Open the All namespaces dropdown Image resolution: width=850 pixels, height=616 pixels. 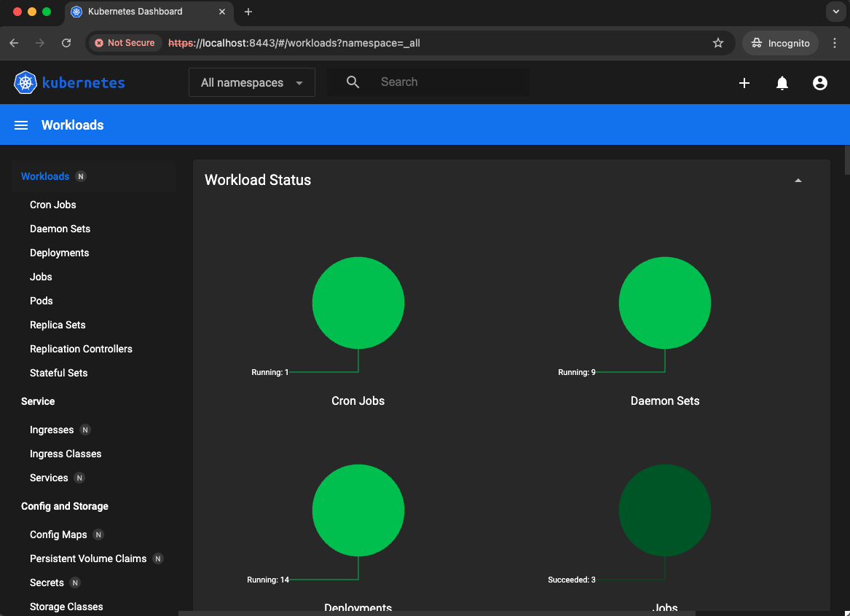tap(251, 82)
